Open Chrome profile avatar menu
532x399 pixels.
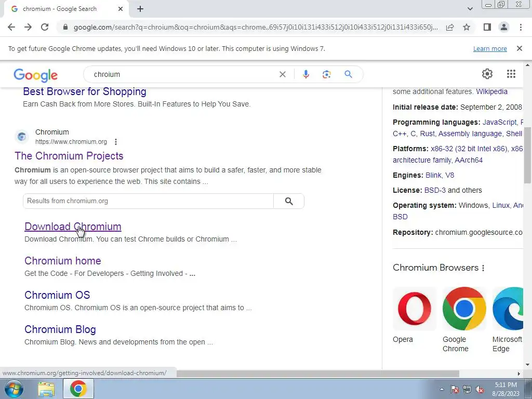(x=504, y=27)
